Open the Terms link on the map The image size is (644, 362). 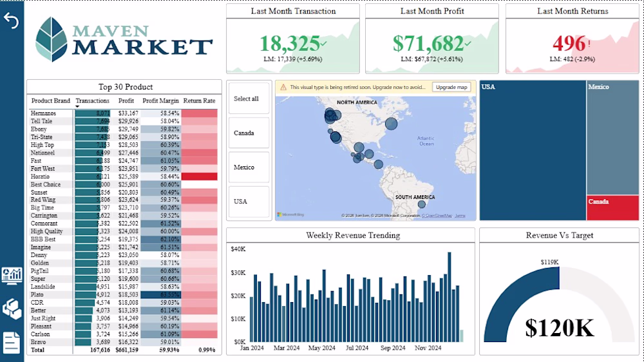tap(460, 216)
